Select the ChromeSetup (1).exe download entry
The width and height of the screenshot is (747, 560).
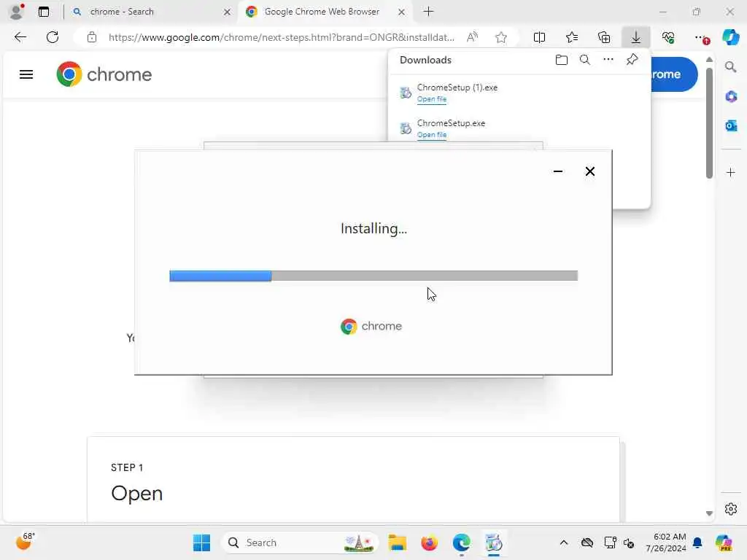519,93
